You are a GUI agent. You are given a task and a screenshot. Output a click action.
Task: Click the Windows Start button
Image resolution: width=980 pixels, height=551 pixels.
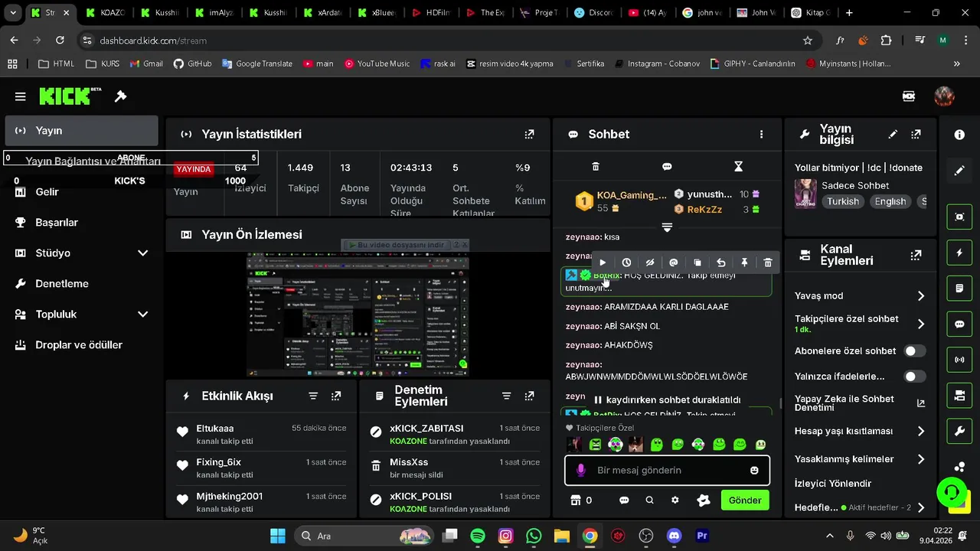tap(277, 536)
